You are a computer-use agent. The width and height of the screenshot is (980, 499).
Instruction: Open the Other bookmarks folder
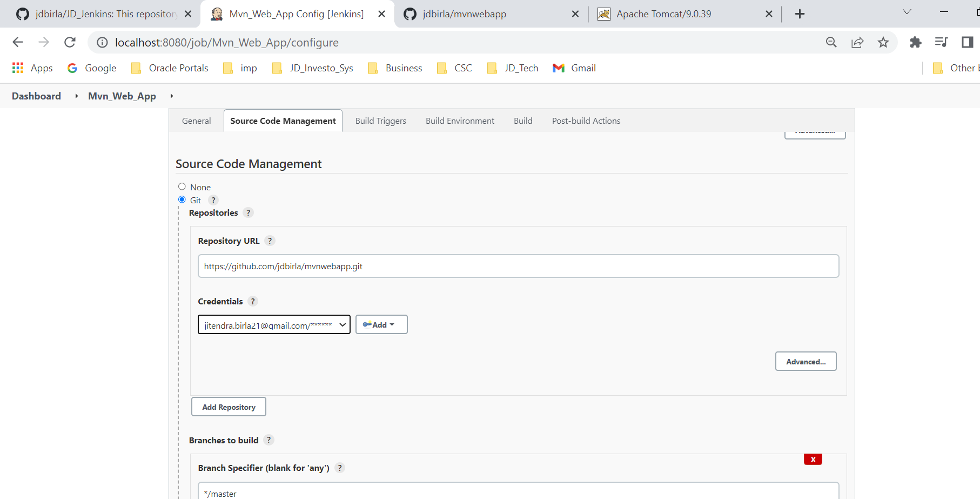956,68
